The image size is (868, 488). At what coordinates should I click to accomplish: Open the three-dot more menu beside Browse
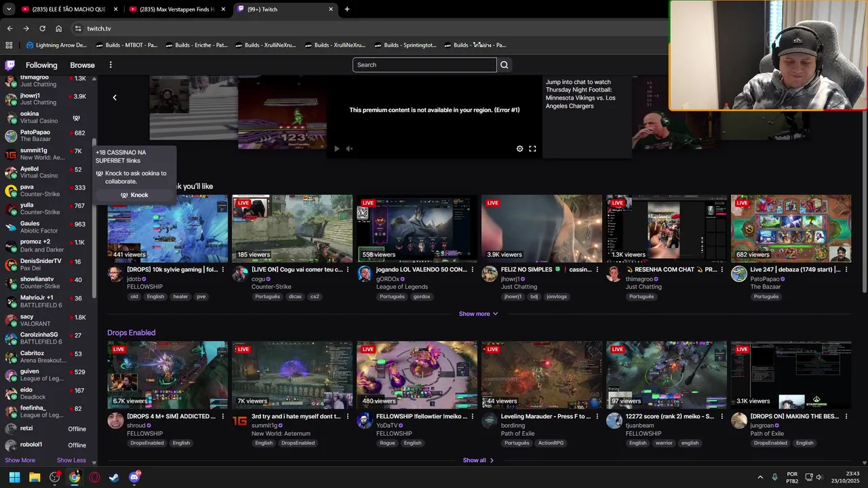[111, 65]
